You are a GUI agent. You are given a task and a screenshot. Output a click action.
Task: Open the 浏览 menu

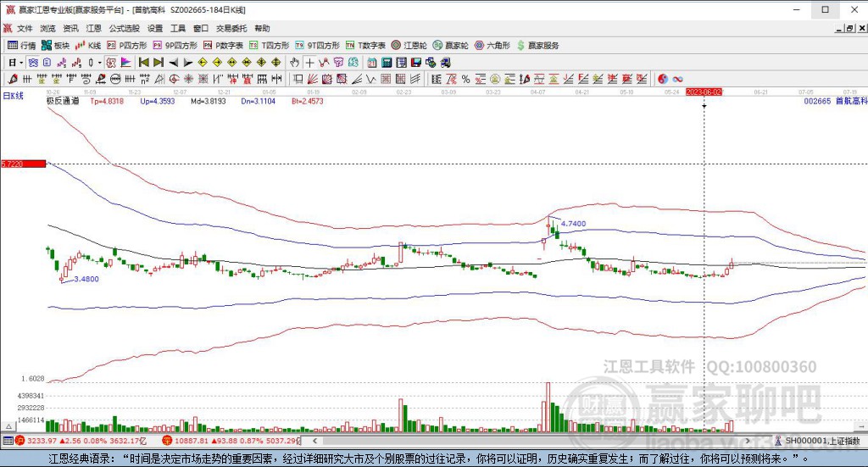[47, 28]
